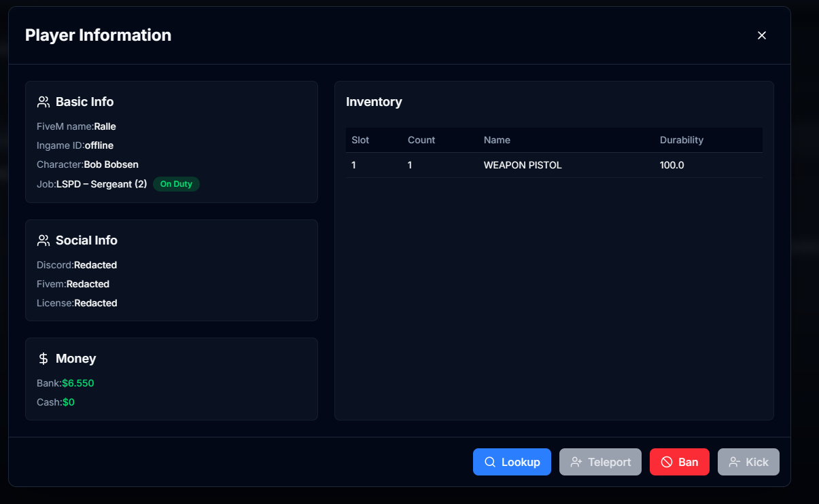Click the dollar sign icon in Money panel

point(43,358)
